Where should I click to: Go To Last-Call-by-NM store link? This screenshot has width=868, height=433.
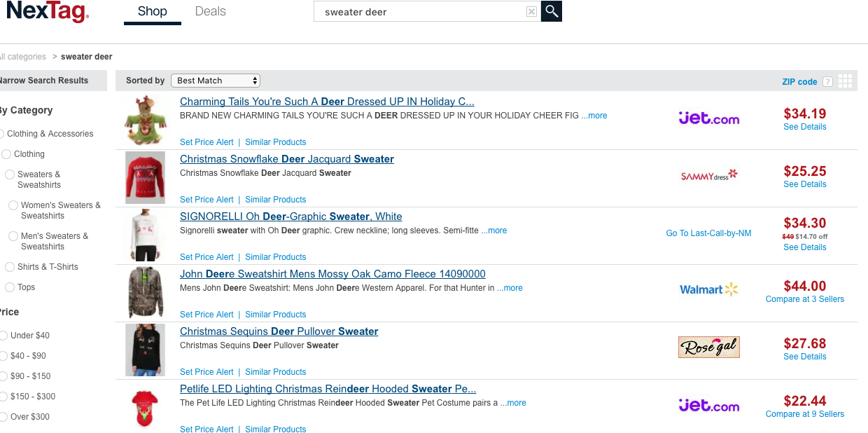coord(708,233)
